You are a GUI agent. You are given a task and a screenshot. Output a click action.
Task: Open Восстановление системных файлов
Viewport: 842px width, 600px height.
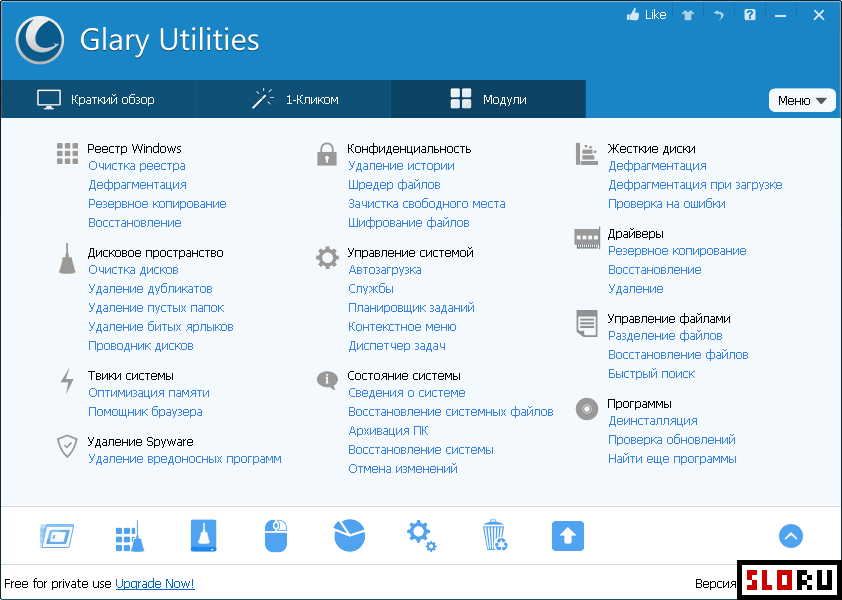click(x=451, y=412)
